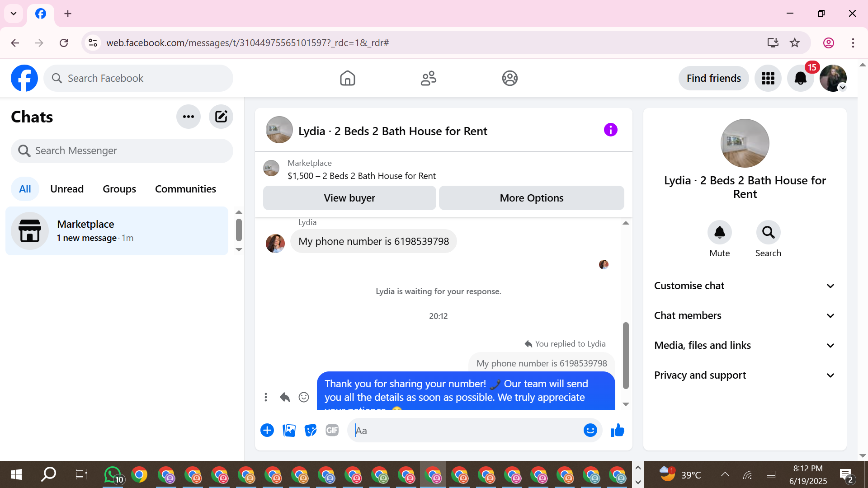Screen dimensions: 868x488
Task: Open a new Chrome tab
Action: [x=68, y=14]
